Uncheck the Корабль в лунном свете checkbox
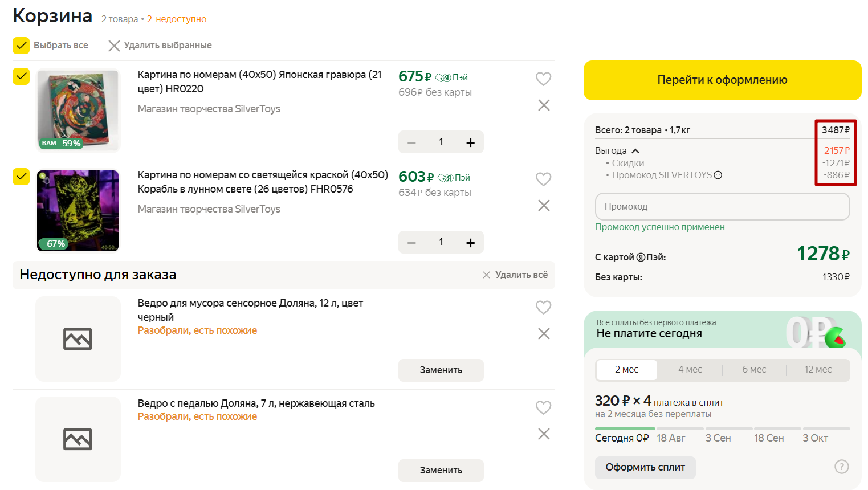Viewport: 868px width, 490px height. (x=21, y=177)
